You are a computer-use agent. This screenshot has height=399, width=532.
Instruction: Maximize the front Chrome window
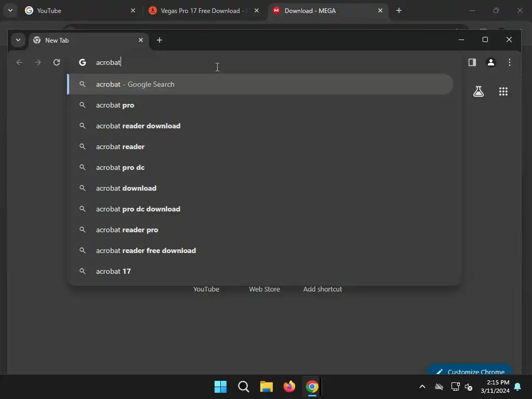pyautogui.click(x=485, y=39)
